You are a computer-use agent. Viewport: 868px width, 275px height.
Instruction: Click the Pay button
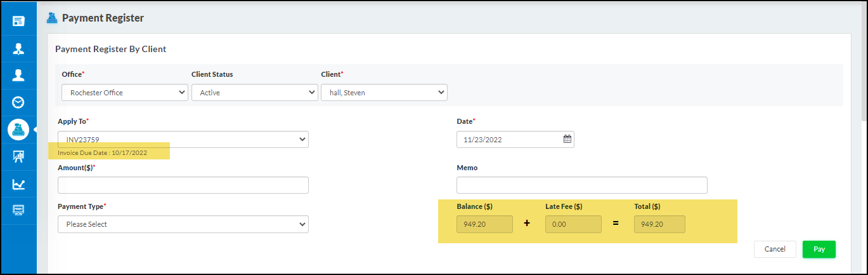click(x=819, y=249)
